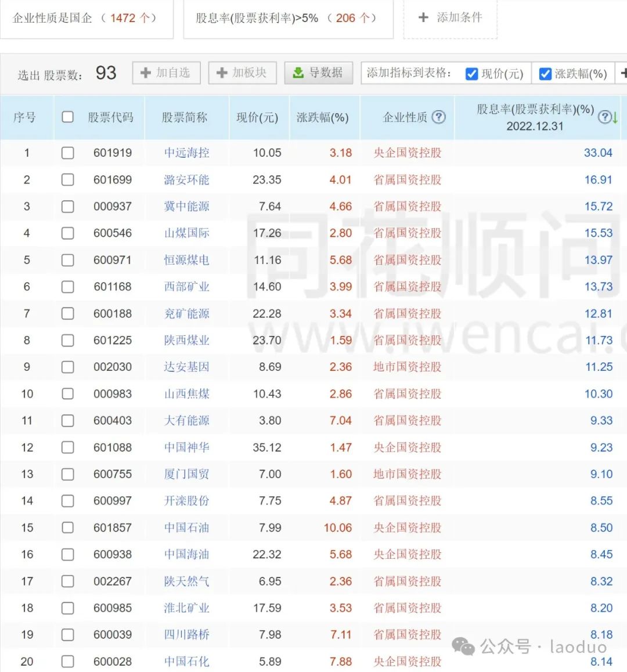The image size is (627, 672).
Task: Click the plus icon beside 添加条件
Action: (423, 17)
